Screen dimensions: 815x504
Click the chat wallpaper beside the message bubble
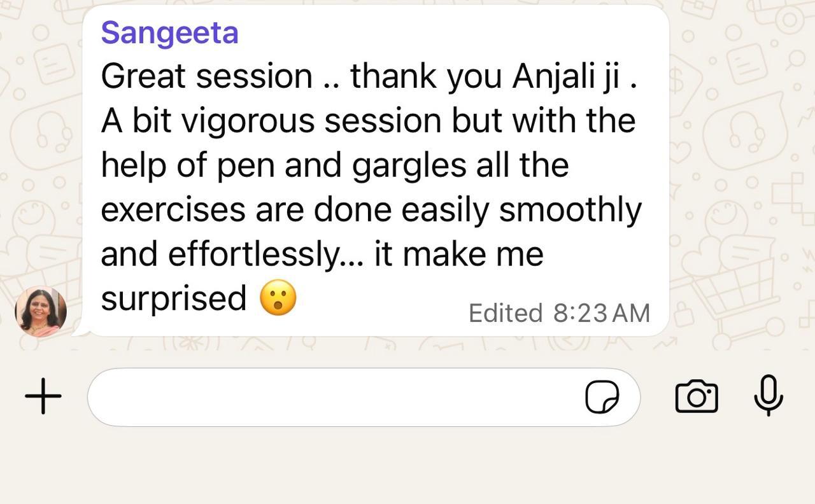point(739,191)
